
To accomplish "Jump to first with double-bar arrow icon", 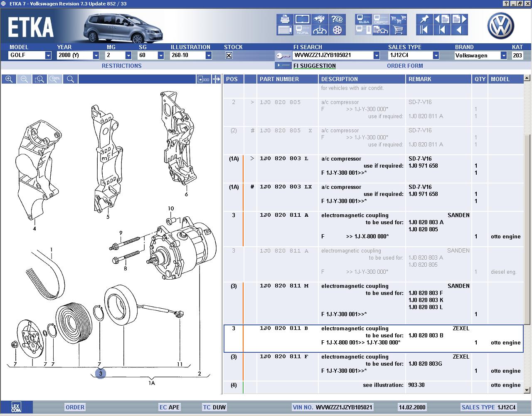I will coord(424,30).
